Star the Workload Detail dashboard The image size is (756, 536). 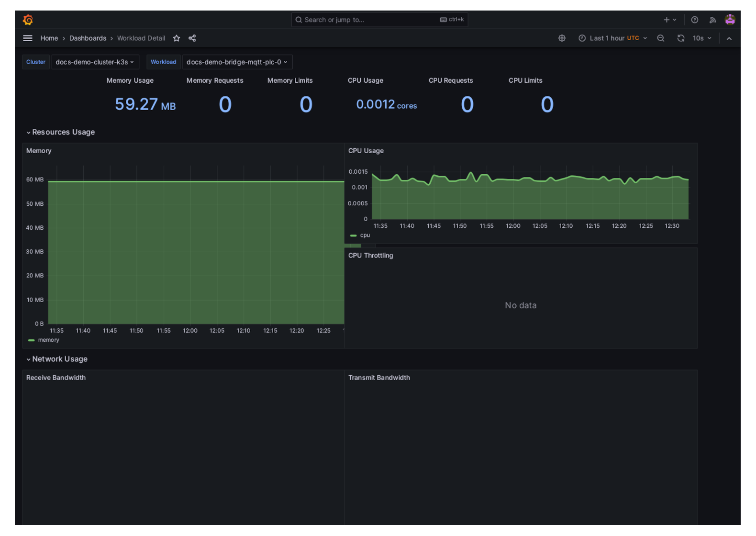[x=177, y=38]
